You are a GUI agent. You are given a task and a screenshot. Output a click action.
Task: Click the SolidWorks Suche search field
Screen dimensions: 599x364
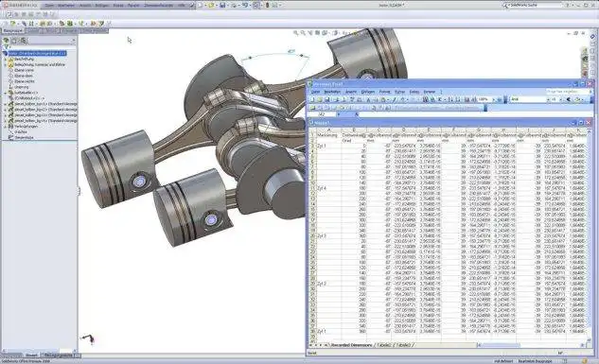tap(532, 6)
